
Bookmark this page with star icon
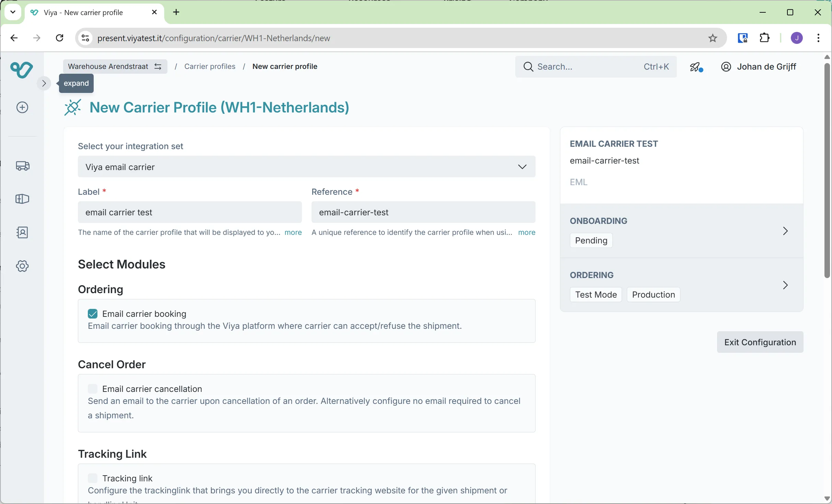point(713,38)
